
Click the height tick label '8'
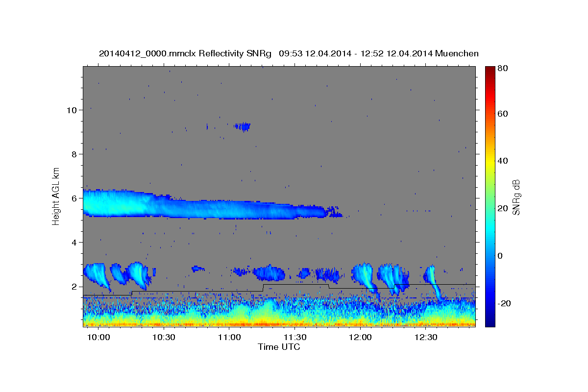tap(74, 154)
